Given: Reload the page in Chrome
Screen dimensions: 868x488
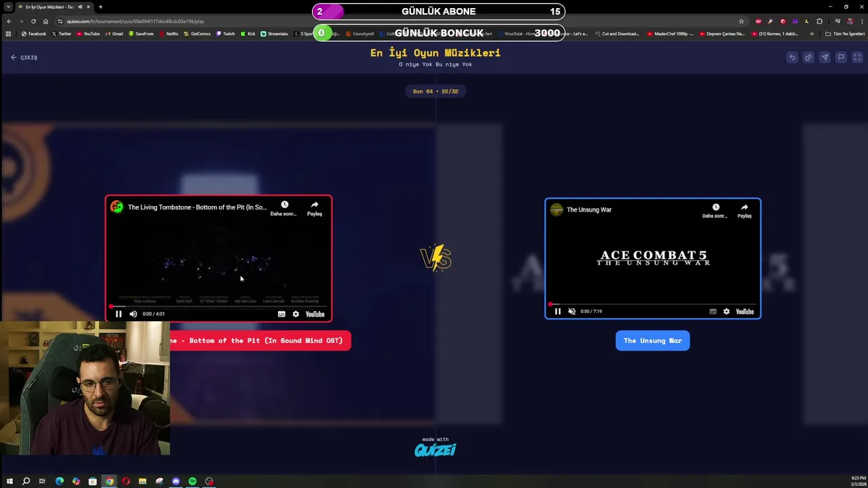Looking at the screenshot, I should pyautogui.click(x=33, y=21).
